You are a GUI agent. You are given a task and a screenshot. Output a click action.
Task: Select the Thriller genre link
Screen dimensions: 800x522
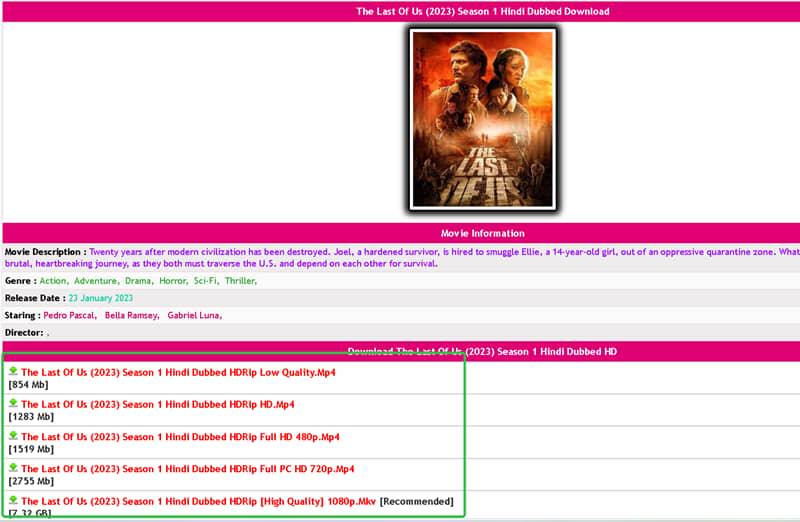(x=241, y=281)
